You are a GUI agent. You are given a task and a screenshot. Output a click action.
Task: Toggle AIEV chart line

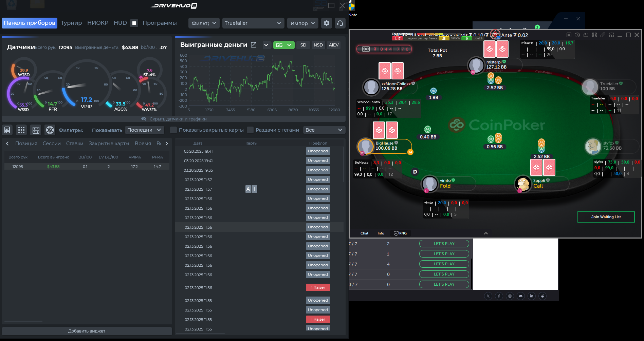coord(334,45)
